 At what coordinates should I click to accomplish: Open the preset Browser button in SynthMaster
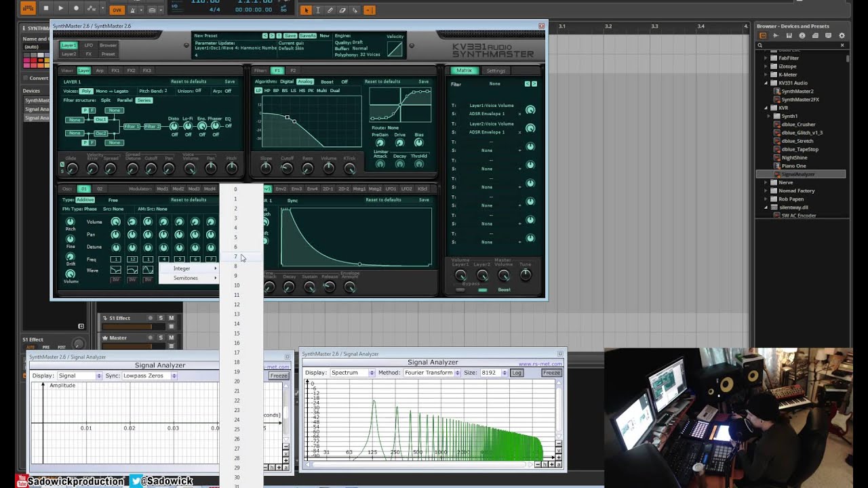[x=108, y=45]
